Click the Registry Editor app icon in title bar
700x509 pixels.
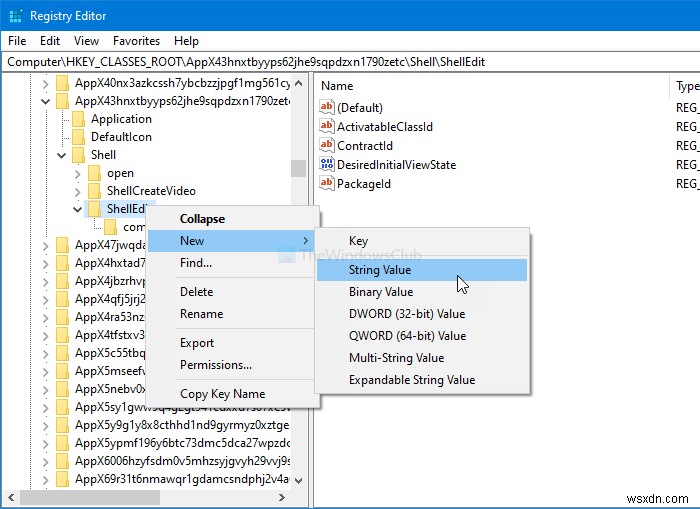(15, 16)
